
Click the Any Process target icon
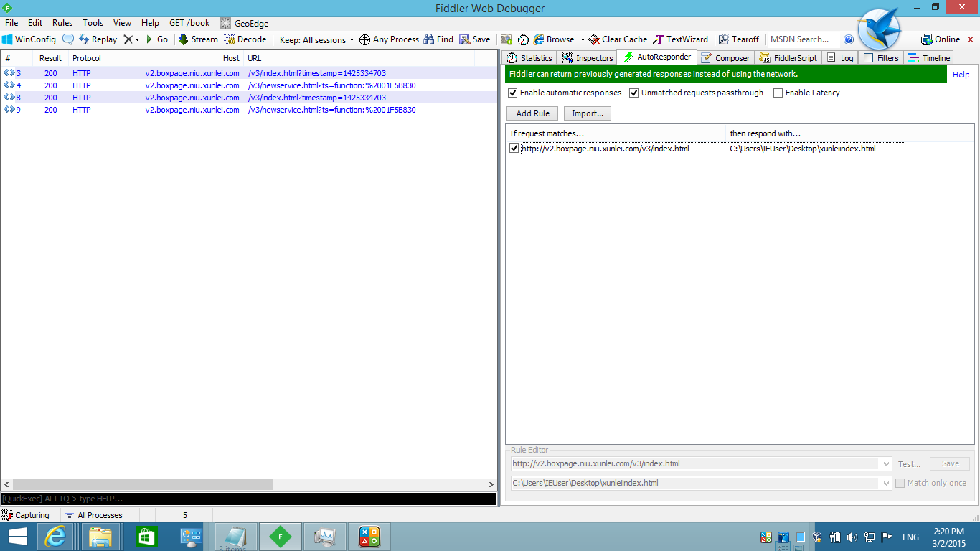click(364, 39)
